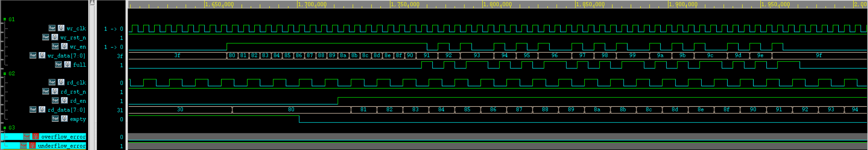The width and height of the screenshot is (868, 150).
Task: Click the 1,850,000 time ruler mark
Action: point(590,4)
